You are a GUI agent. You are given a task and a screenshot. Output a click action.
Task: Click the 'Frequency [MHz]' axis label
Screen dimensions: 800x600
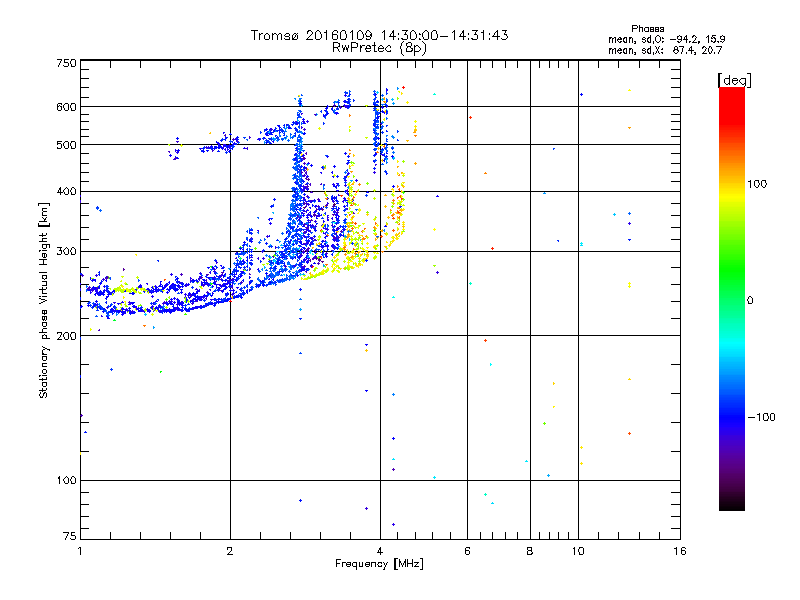tap(379, 564)
